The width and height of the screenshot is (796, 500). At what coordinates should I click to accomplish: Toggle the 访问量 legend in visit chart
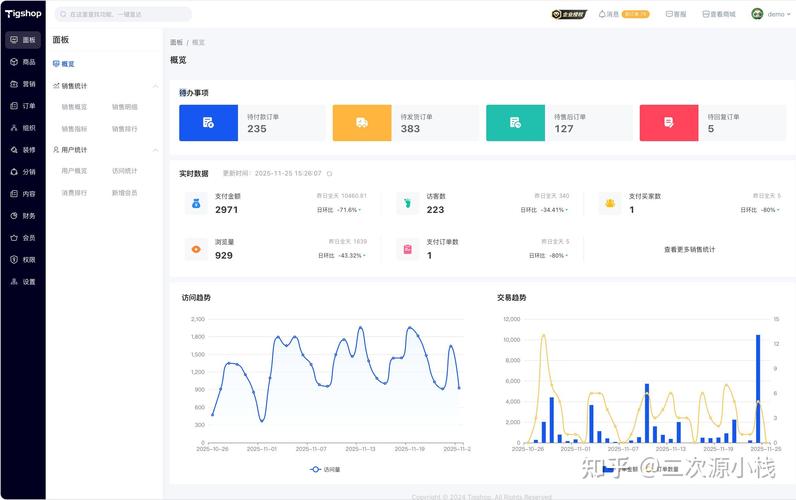pyautogui.click(x=325, y=470)
